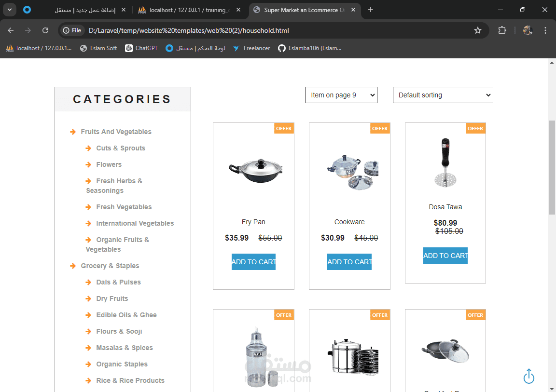Open the Cookware product name
556x392 pixels.
point(349,222)
